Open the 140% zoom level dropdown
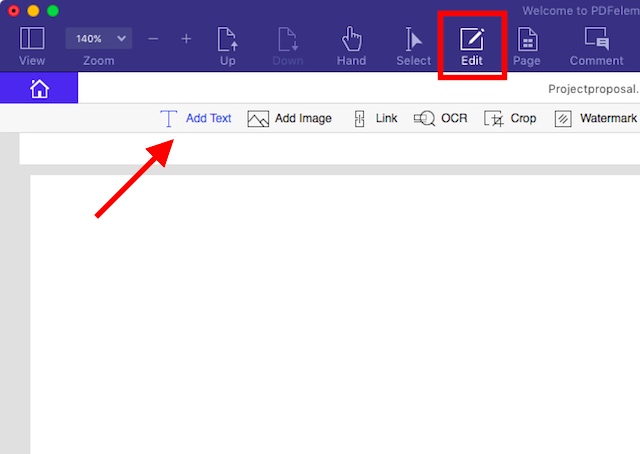Image resolution: width=640 pixels, height=454 pixels. click(x=99, y=39)
